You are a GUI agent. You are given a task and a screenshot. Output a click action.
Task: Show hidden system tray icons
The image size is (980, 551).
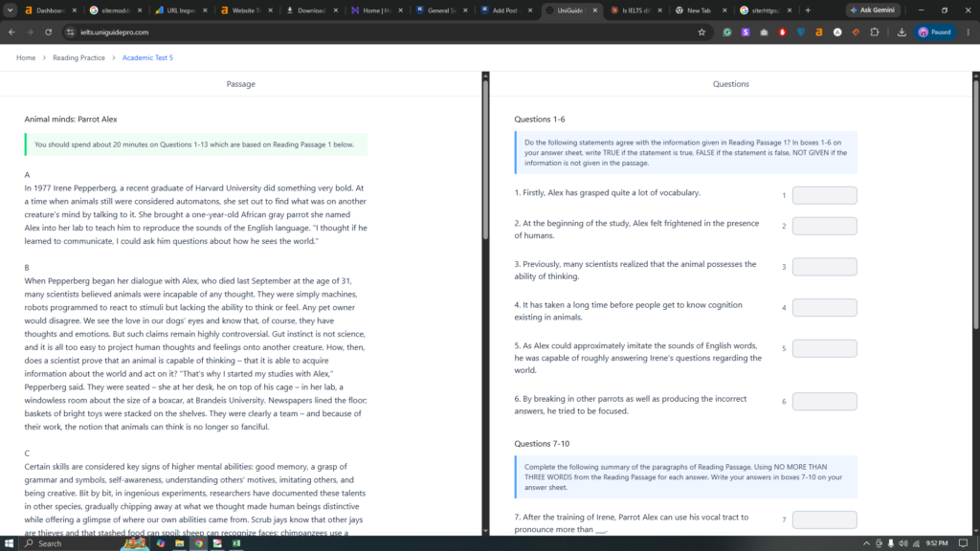tap(866, 543)
